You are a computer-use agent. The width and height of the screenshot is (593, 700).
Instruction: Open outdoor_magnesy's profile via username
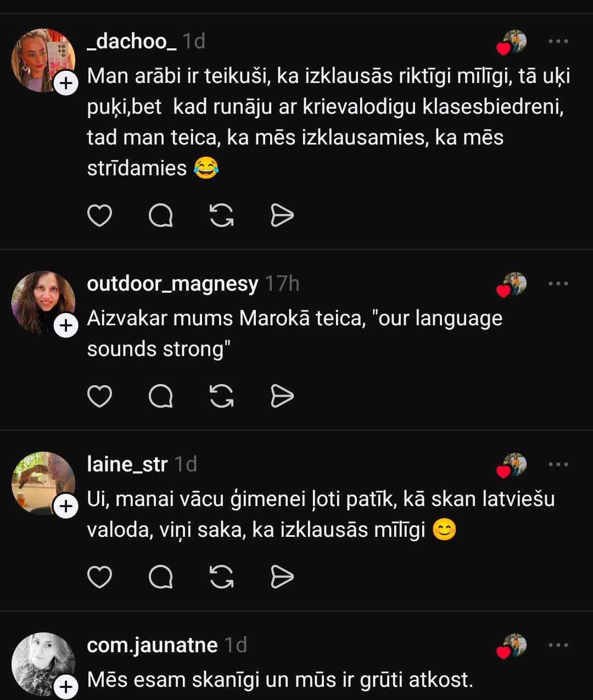[172, 284]
